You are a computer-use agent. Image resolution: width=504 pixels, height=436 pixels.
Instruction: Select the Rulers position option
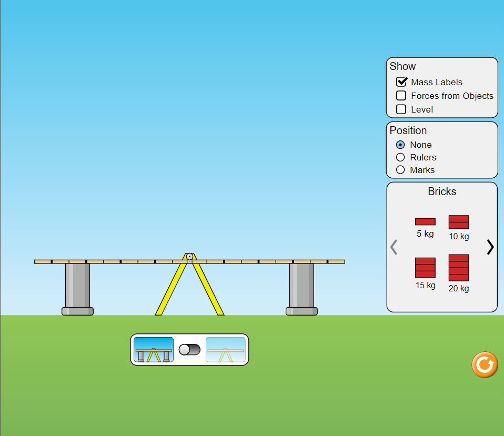[400, 157]
